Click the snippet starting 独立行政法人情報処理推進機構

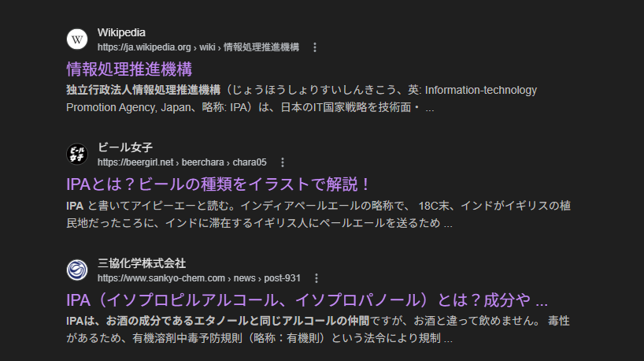(x=302, y=99)
